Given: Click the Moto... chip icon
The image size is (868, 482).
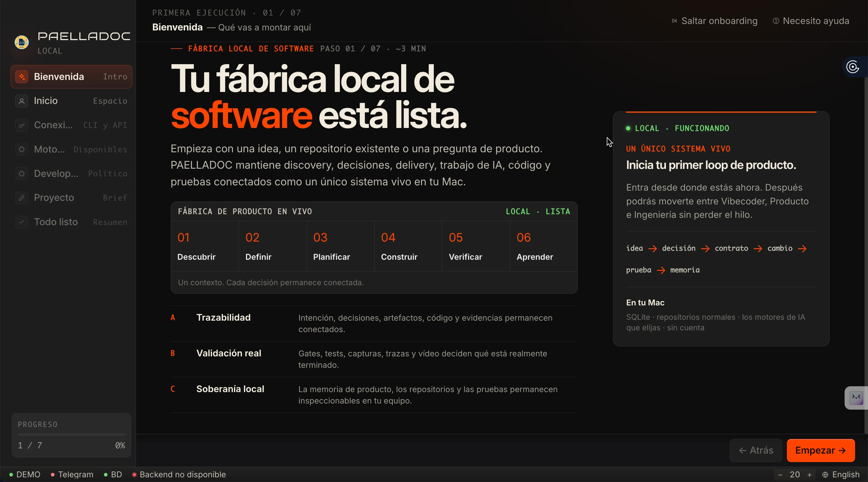Looking at the screenshot, I should click(x=22, y=149).
